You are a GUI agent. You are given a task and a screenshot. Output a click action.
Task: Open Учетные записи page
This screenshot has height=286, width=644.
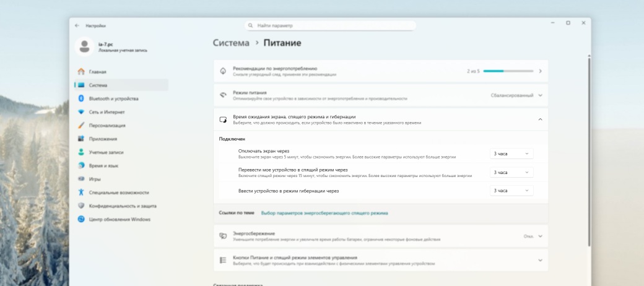tap(105, 152)
